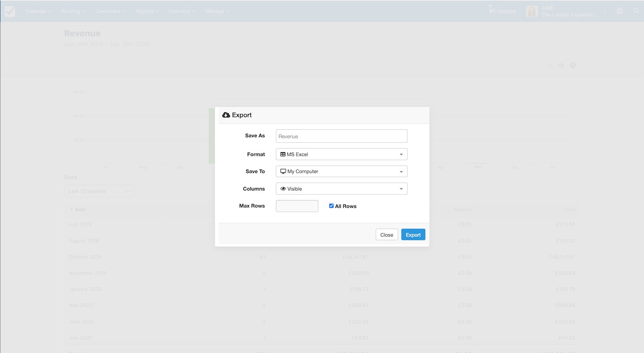Image resolution: width=644 pixels, height=353 pixels.
Task: Open the Save To My Computer dropdown
Action: (x=342, y=171)
